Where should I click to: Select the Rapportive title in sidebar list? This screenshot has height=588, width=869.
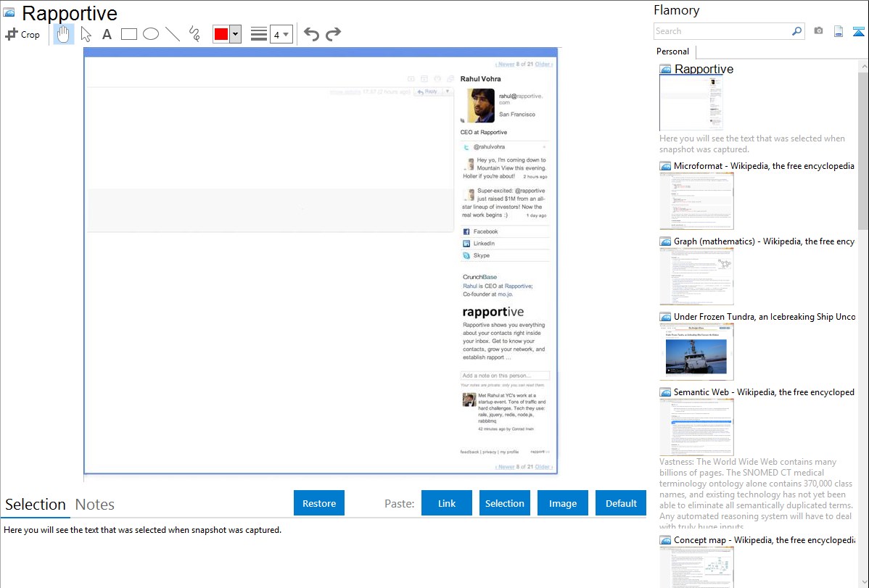click(704, 70)
